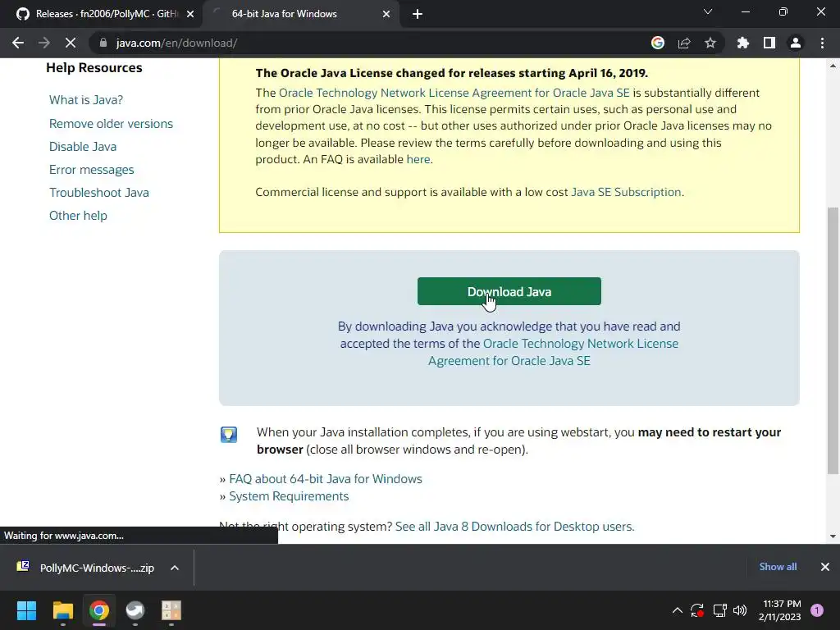Open the Other help link
840x630 pixels.
(78, 216)
